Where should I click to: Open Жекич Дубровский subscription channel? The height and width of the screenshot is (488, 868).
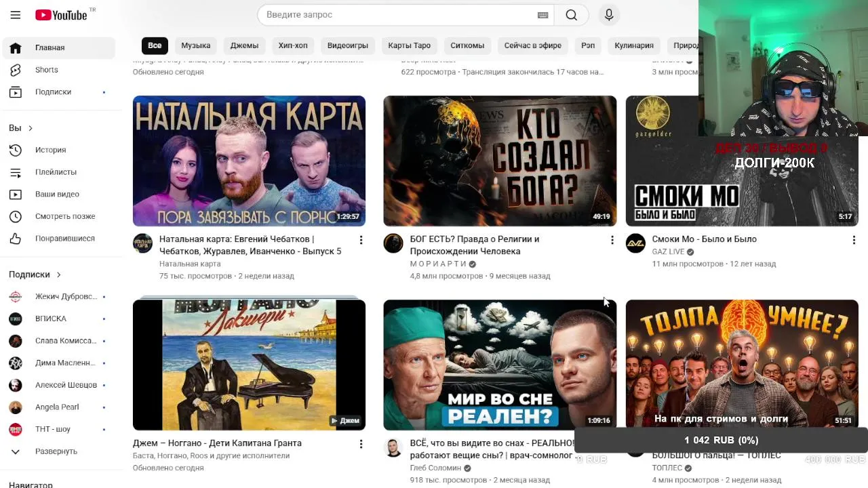58,296
